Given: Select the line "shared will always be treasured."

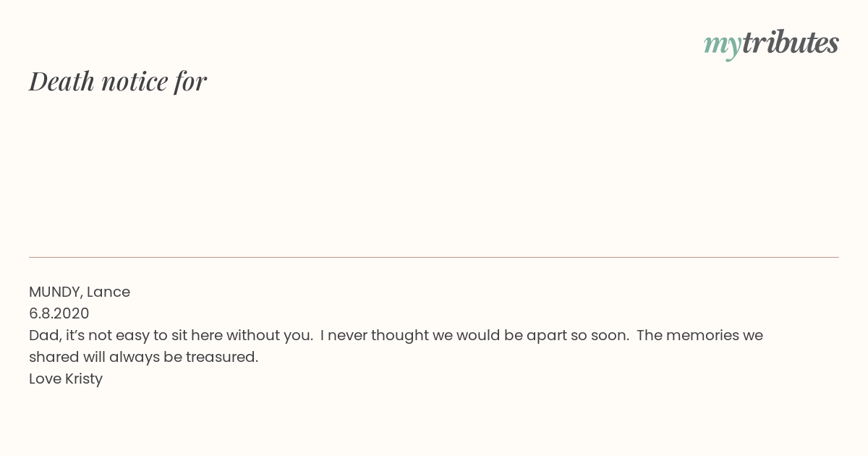Looking at the screenshot, I should click(144, 357).
